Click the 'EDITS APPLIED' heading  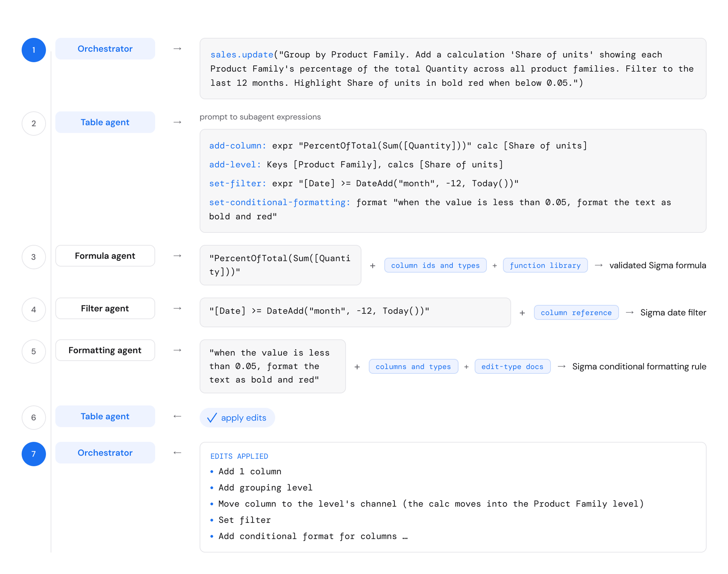click(239, 456)
